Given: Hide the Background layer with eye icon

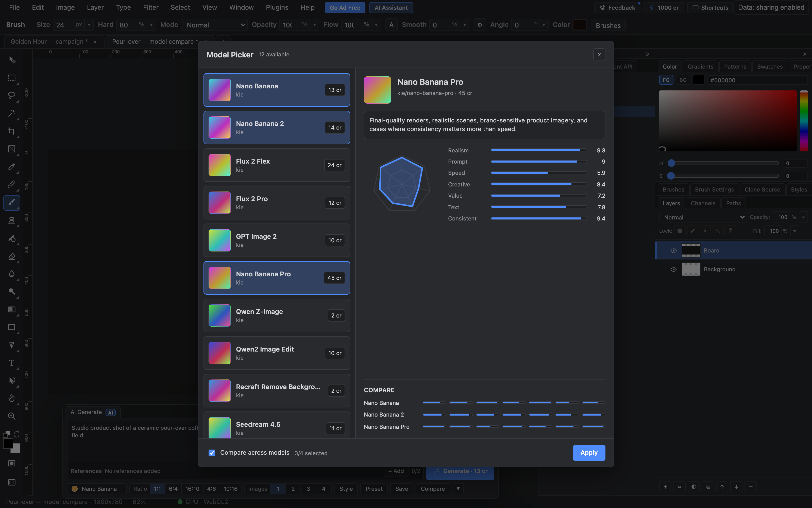Looking at the screenshot, I should point(673,269).
